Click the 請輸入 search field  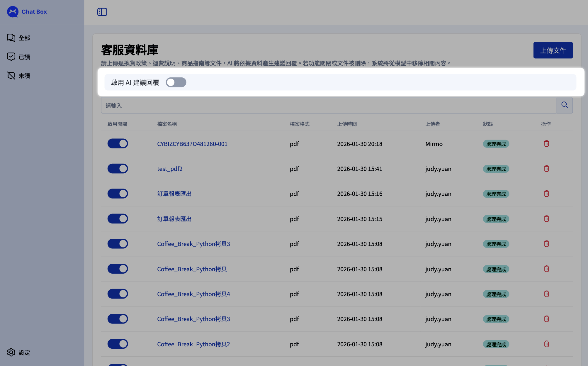[x=328, y=105]
